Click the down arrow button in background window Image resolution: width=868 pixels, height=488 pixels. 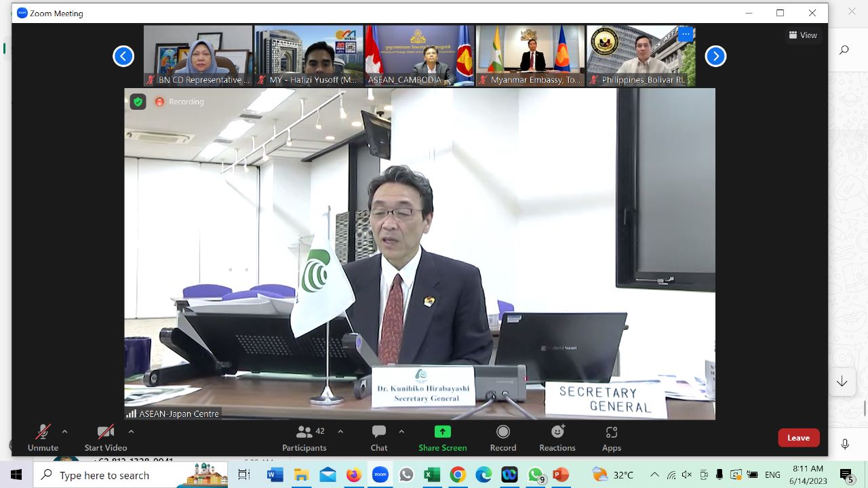pyautogui.click(x=842, y=382)
